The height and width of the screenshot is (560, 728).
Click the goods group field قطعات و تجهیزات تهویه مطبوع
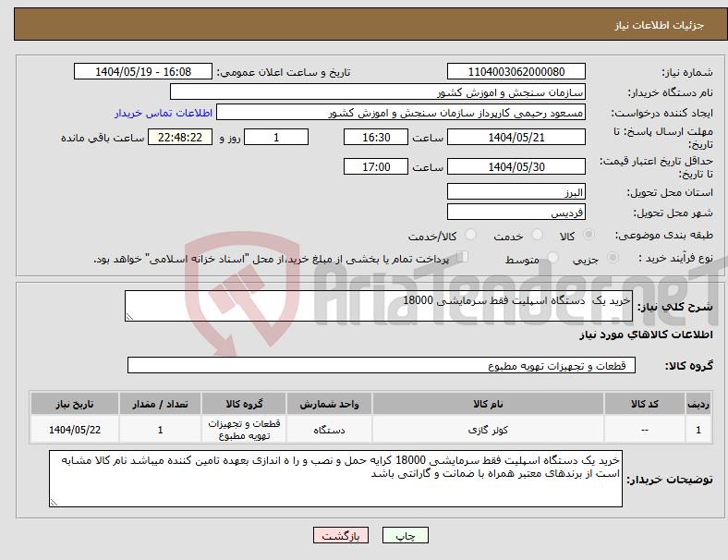[x=382, y=365]
